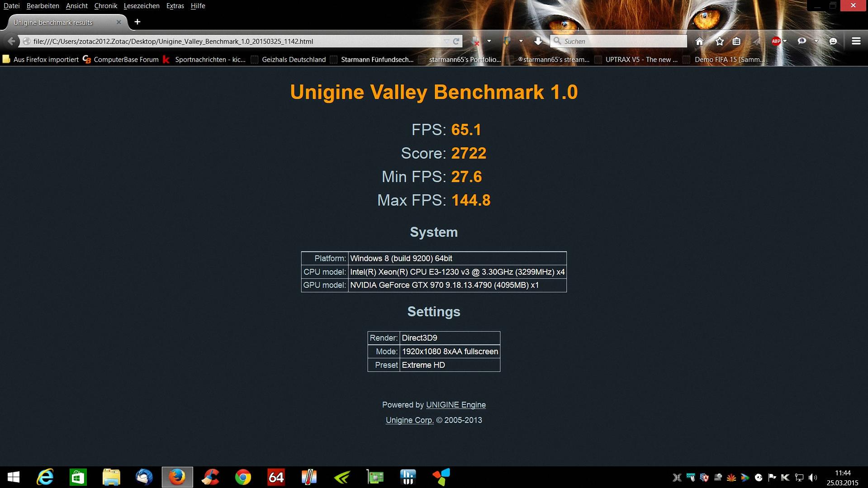
Task: Open the Demo FIFA 15 bookmark
Action: click(x=724, y=59)
